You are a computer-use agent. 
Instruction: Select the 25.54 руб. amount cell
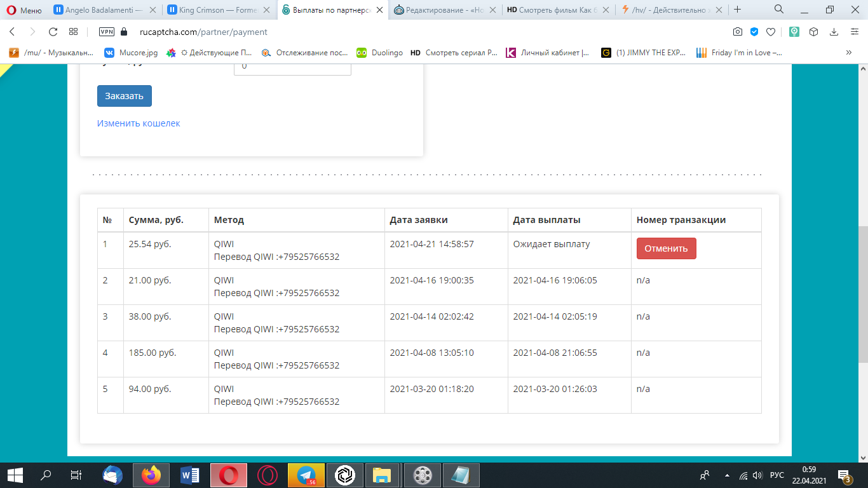point(166,250)
